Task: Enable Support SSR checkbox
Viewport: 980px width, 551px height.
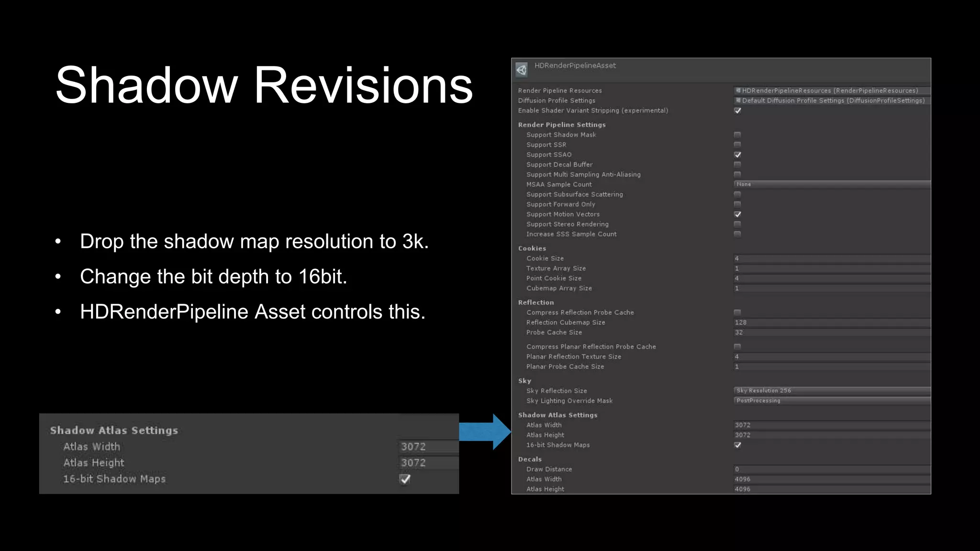Action: (737, 144)
